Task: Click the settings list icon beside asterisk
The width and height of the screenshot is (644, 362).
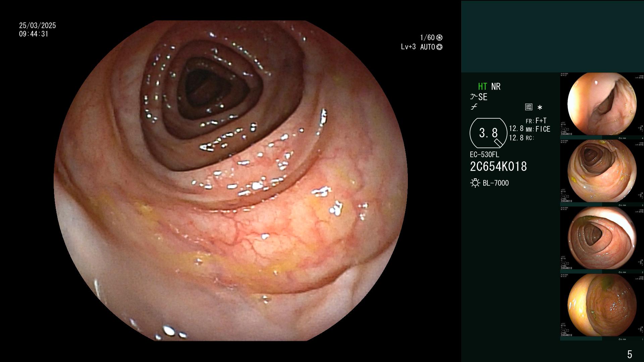Action: pyautogui.click(x=529, y=107)
